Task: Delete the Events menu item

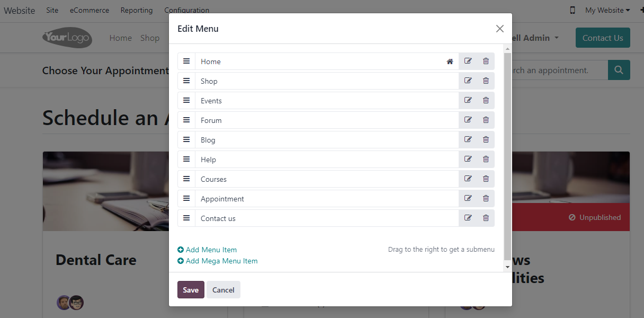Action: click(x=486, y=100)
